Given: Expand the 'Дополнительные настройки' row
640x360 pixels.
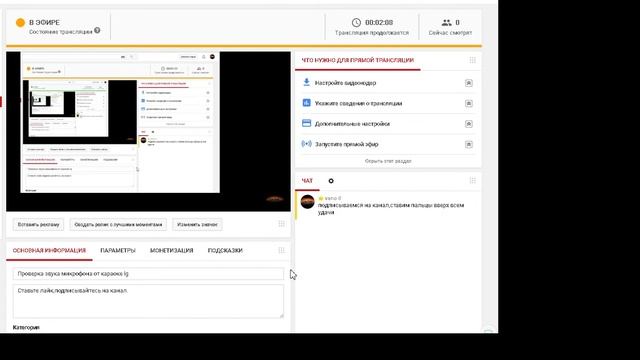Looking at the screenshot, I should tap(469, 124).
